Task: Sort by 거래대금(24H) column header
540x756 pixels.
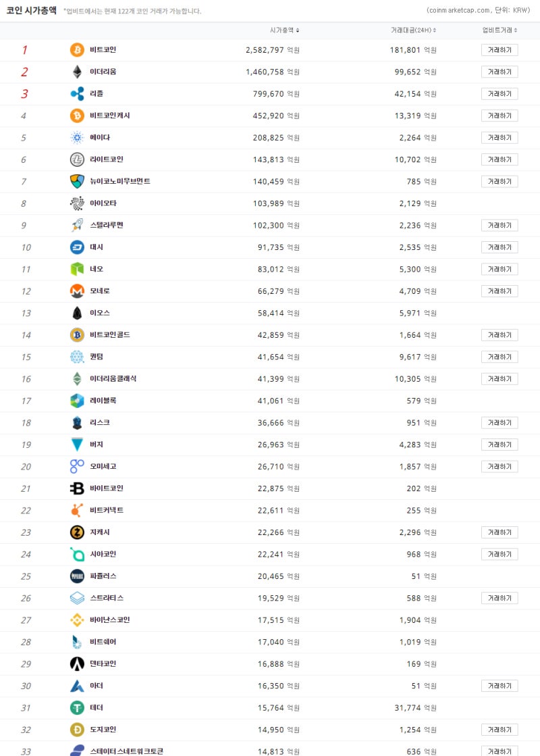Action: tap(413, 30)
